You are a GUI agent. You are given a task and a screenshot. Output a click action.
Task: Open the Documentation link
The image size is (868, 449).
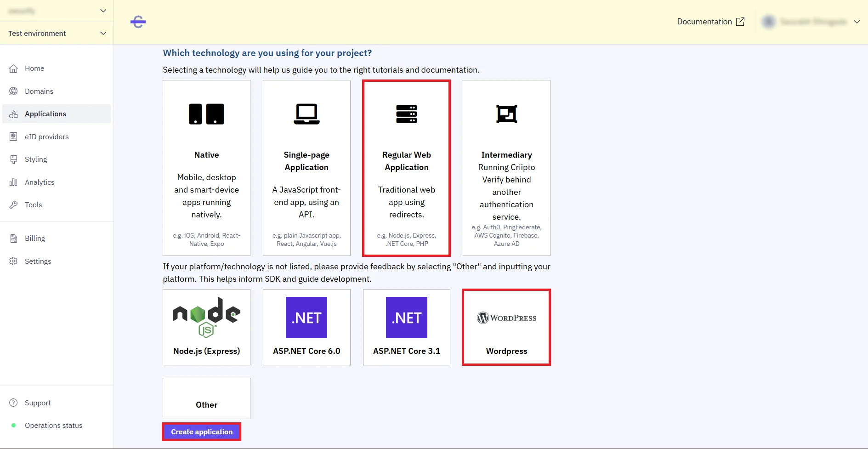coord(710,22)
